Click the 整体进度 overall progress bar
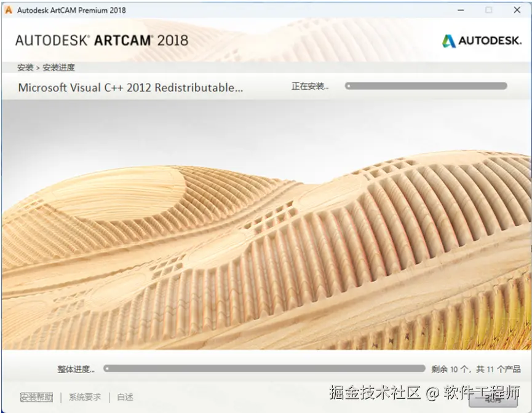 click(264, 369)
